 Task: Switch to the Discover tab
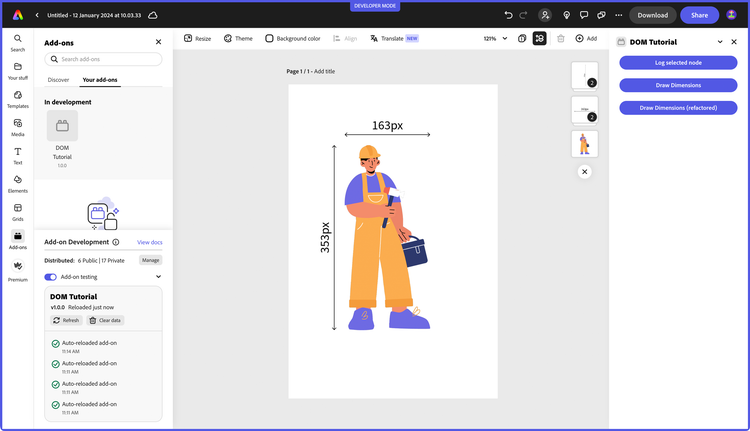pos(59,79)
